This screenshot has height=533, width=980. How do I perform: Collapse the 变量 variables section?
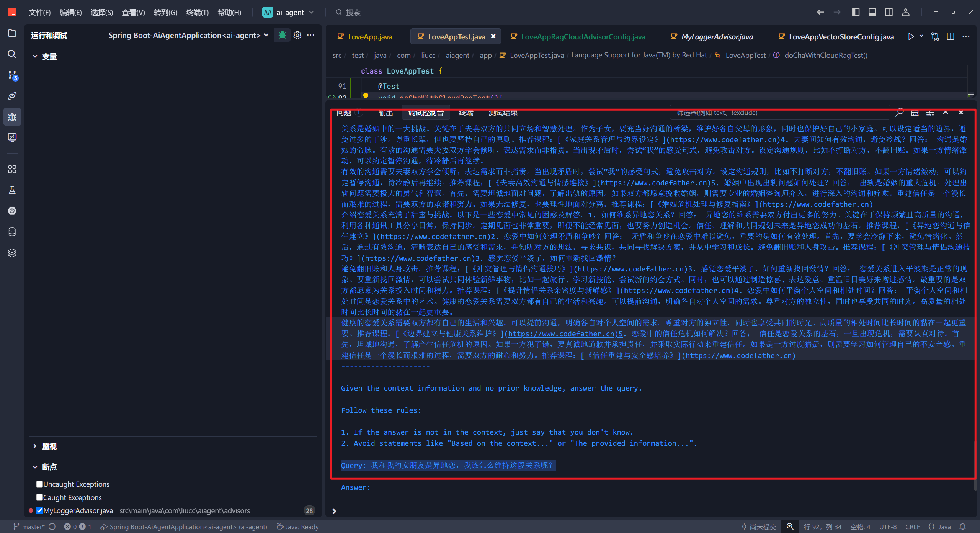pos(35,56)
